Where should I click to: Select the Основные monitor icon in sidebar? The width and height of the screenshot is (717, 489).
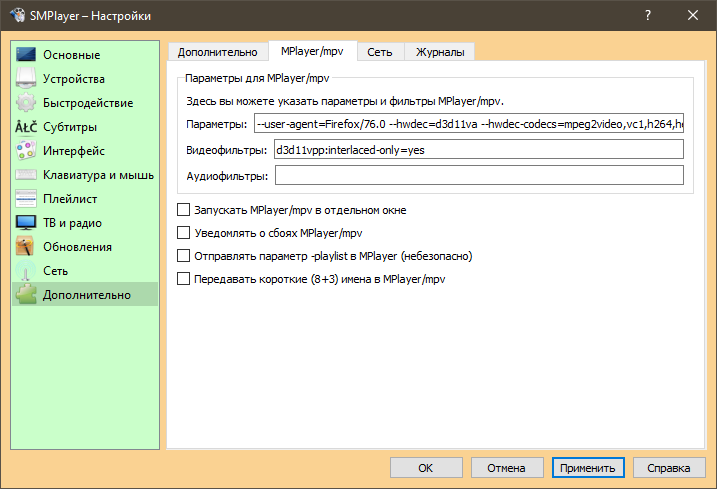tap(26, 55)
